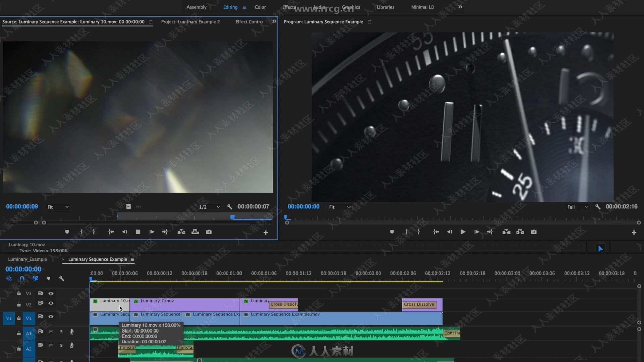Viewport: 644px width, 362px height.
Task: Mark Out point in Program monitor
Action: click(x=419, y=232)
